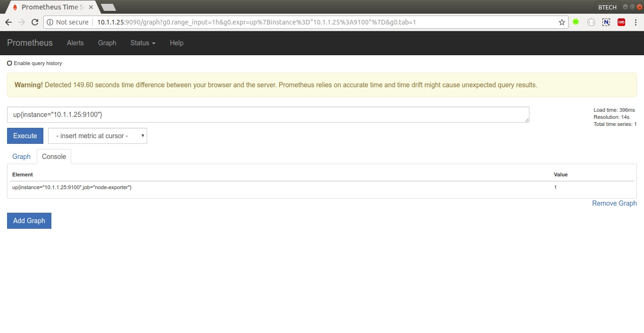
Task: Close the Prometheus Time Series browser tab
Action: [91, 7]
